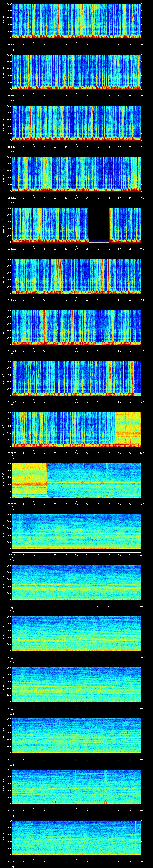Click the "23:20:00" start time label
Screen dimensions: 153x868
12,351
